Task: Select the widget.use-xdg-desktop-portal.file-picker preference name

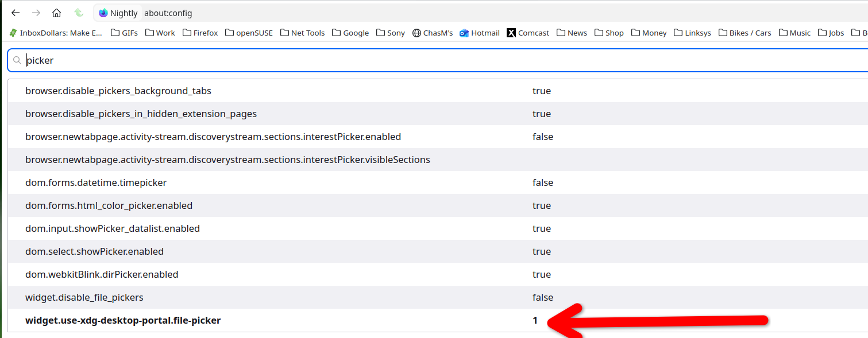Action: [x=123, y=320]
